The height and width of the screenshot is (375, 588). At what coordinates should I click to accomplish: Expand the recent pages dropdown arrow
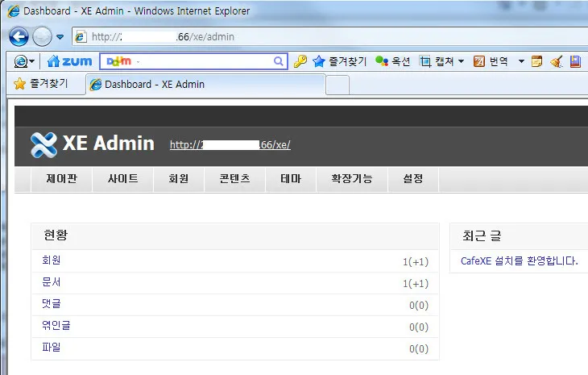click(60, 37)
